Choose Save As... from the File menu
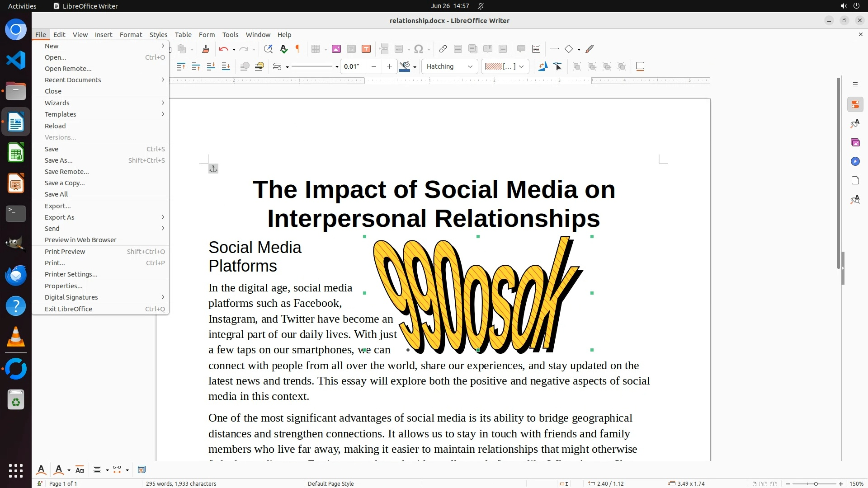The image size is (868, 488). pos(59,160)
